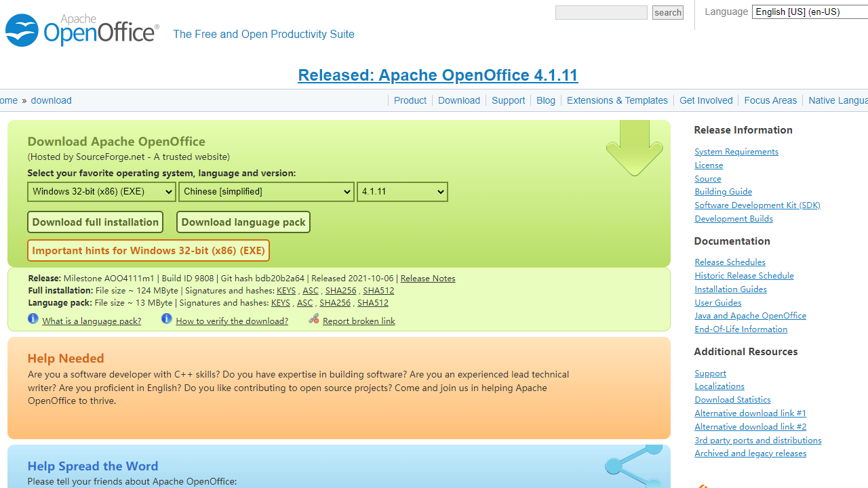Screen dimensions: 868x488
Task: Open the Released Apache OpenOffice 4.1.11 headline
Action: coord(438,75)
